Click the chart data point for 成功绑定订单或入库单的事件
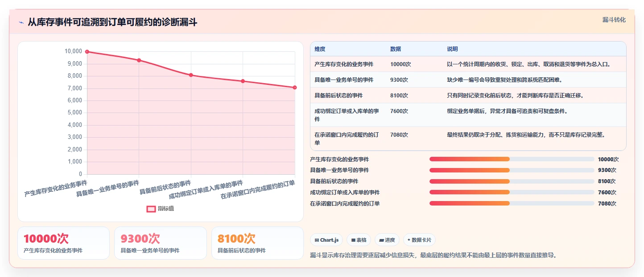644x277 pixels. tap(243, 81)
